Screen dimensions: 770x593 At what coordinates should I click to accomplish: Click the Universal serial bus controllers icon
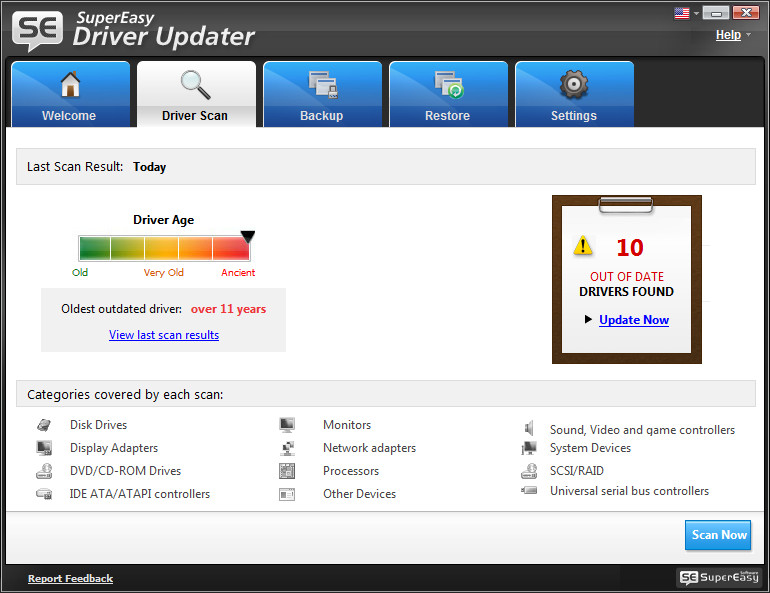529,490
